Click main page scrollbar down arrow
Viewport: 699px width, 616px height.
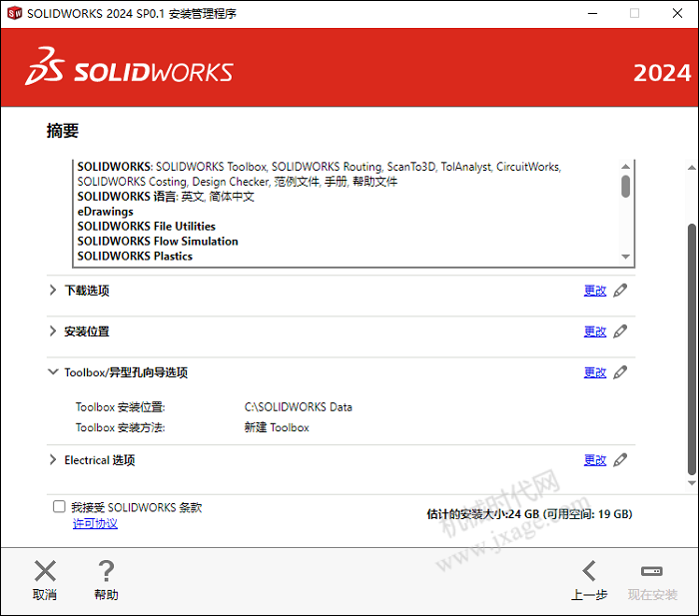click(x=692, y=483)
